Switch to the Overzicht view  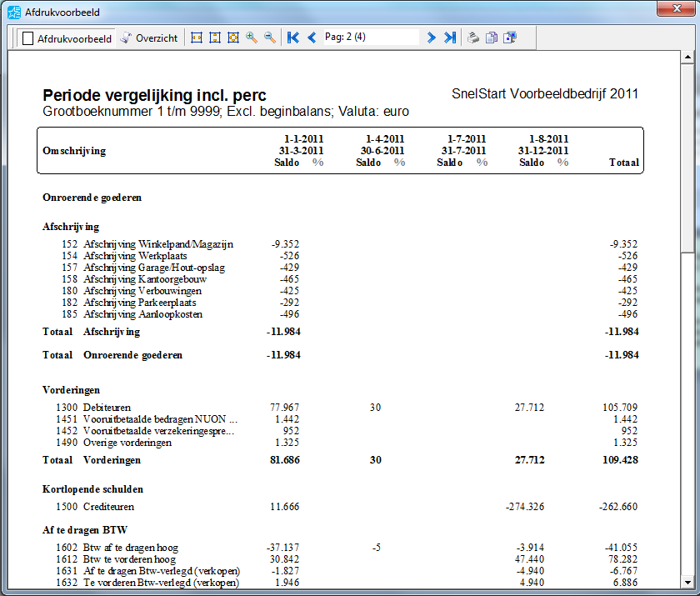click(148, 38)
